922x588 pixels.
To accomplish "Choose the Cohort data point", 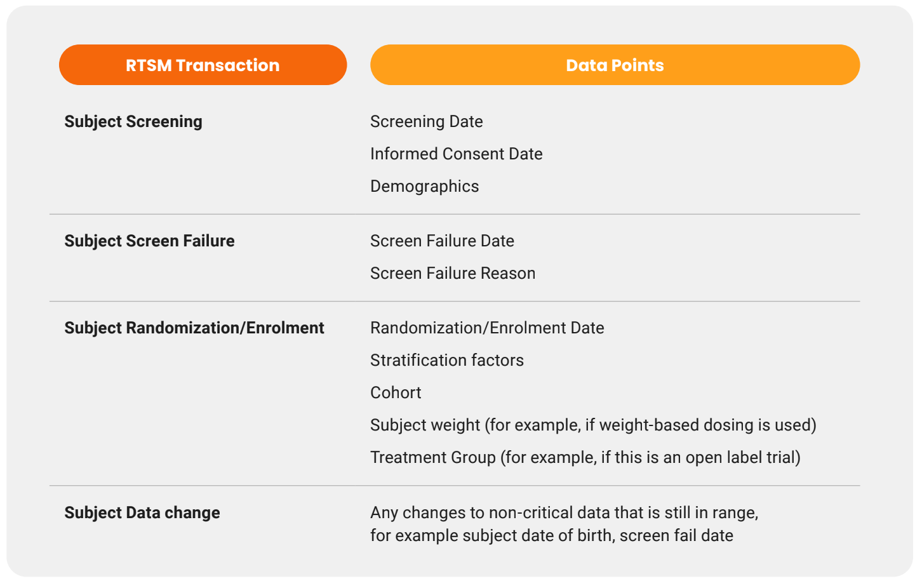I will point(396,392).
